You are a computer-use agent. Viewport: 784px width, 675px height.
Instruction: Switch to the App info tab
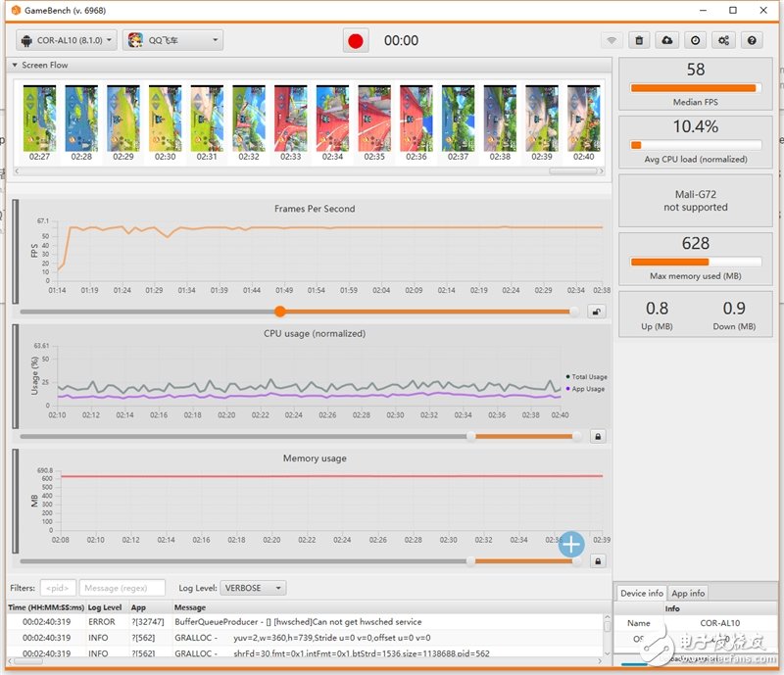(x=688, y=593)
